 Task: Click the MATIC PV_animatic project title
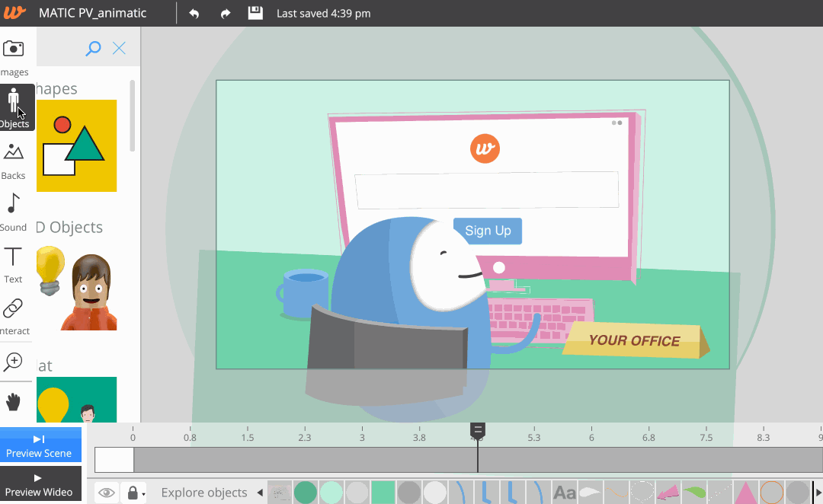tap(92, 13)
